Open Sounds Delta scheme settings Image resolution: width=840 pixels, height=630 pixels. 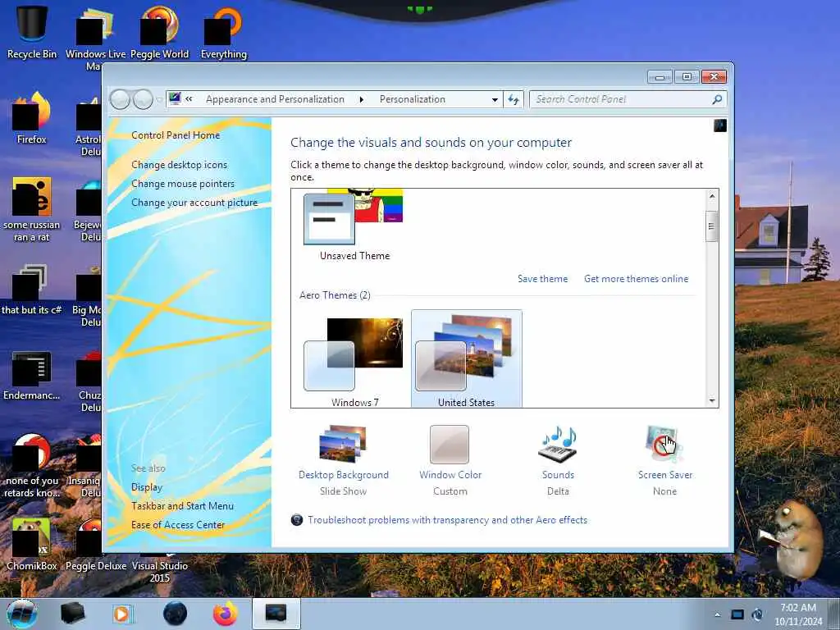pyautogui.click(x=558, y=460)
